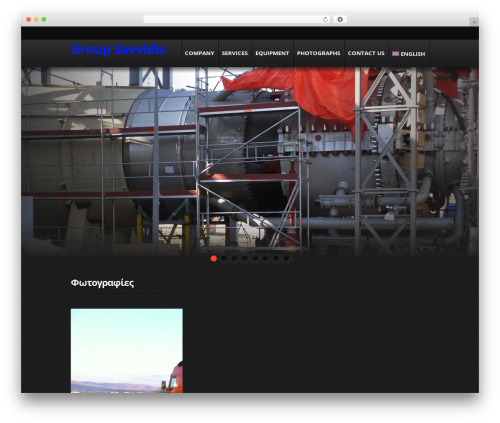Click the green fullscreen window dot

click(x=44, y=20)
